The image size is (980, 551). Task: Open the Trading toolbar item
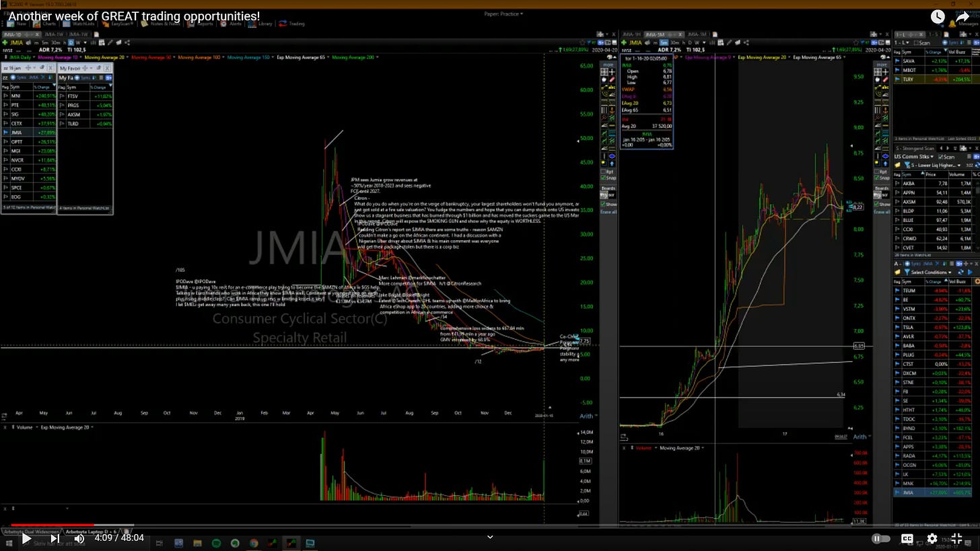(293, 24)
